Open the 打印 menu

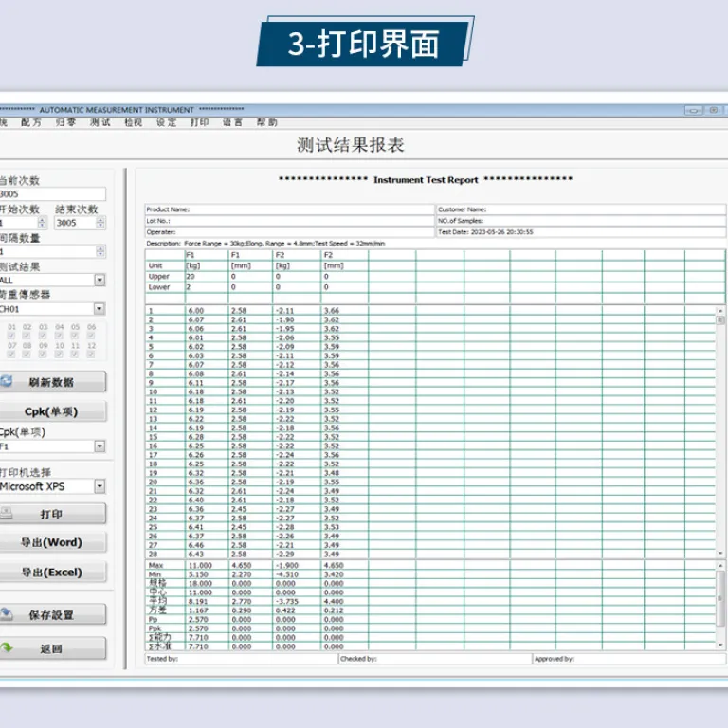(200, 122)
